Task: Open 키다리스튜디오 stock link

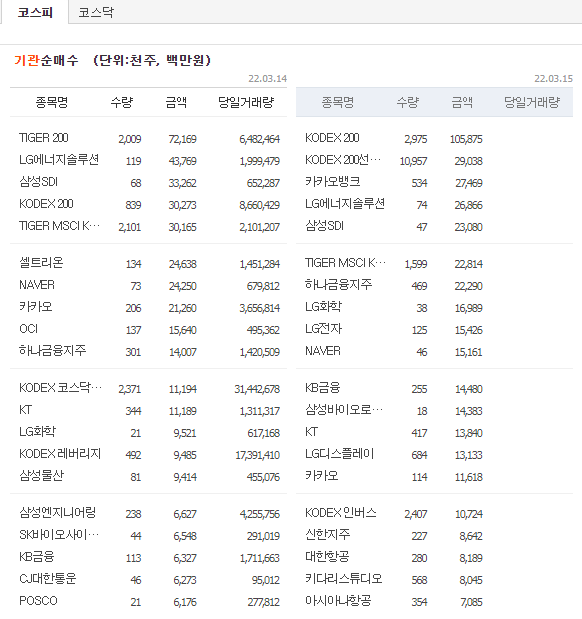Action: click(344, 579)
